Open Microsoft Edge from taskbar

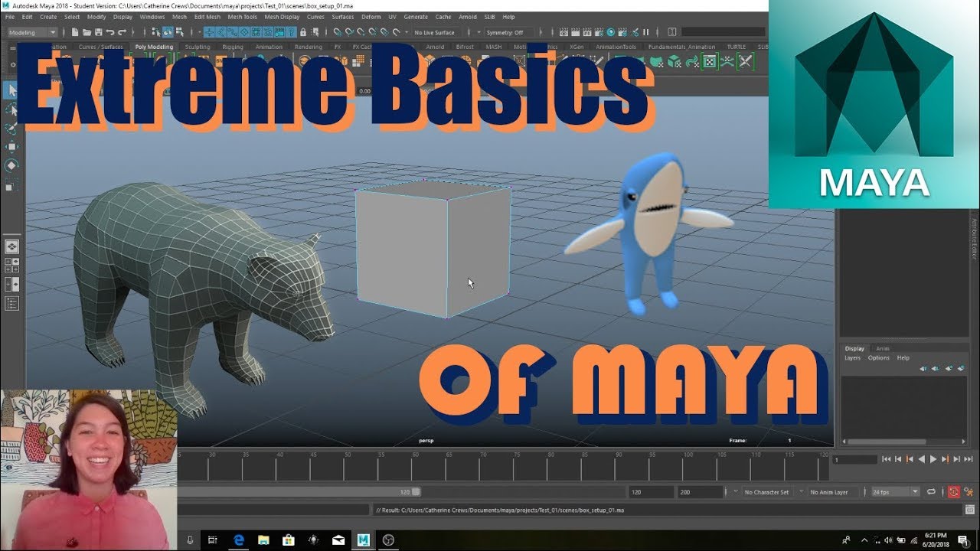(x=238, y=540)
